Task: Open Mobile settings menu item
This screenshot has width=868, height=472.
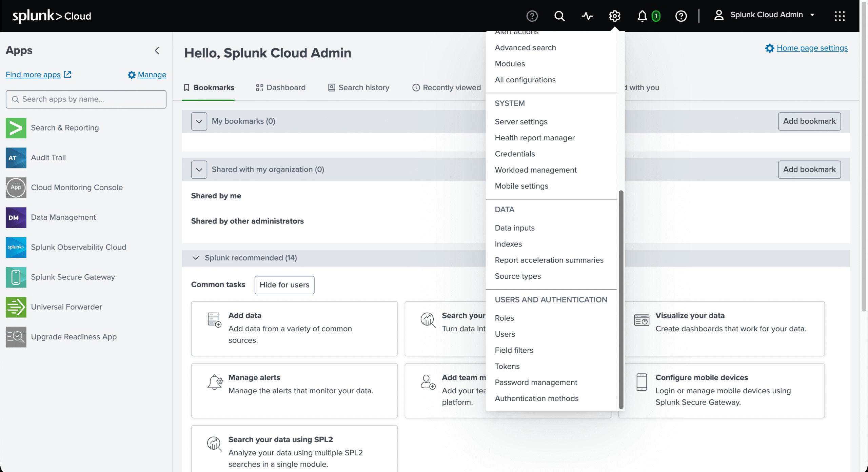Action: [521, 186]
